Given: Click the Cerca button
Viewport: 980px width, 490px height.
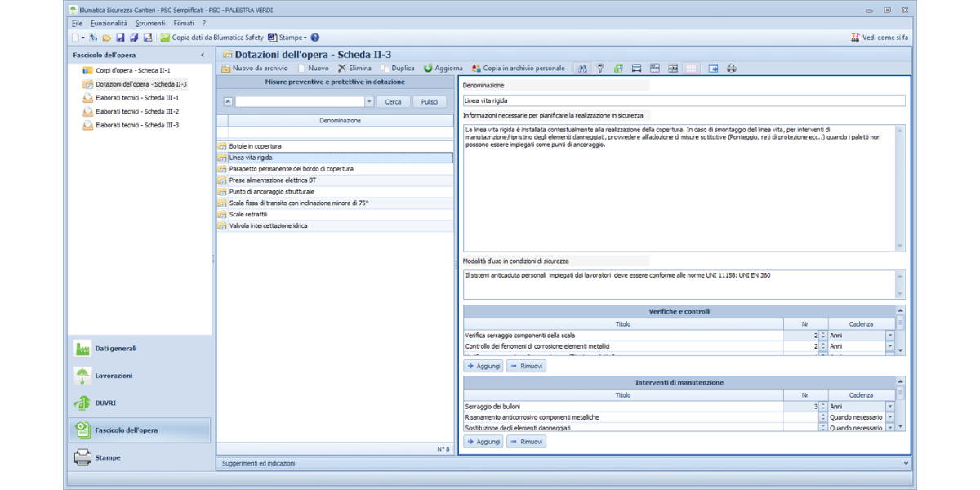Looking at the screenshot, I should 393,102.
